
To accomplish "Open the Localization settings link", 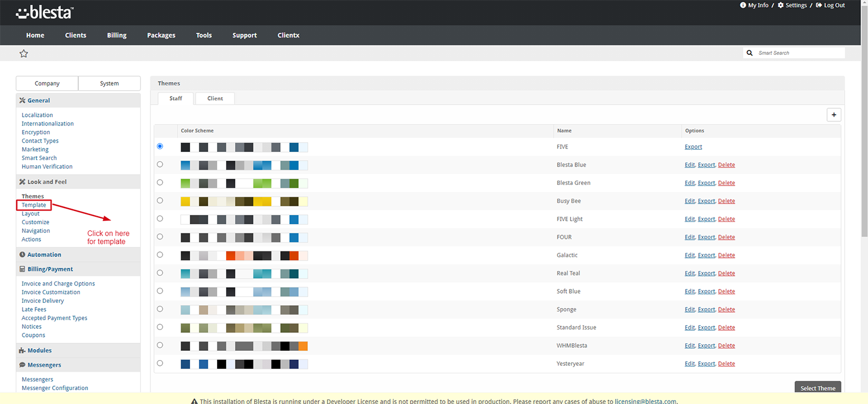I will (38, 115).
